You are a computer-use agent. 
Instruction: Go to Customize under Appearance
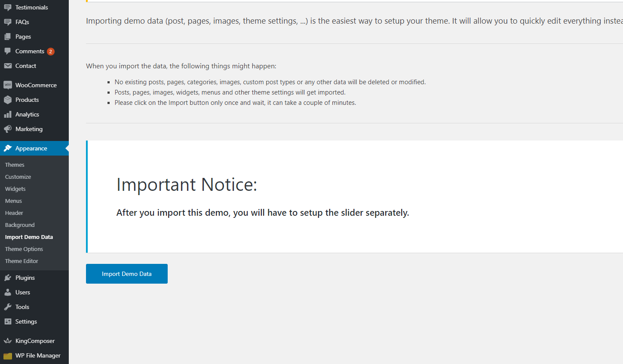18,177
